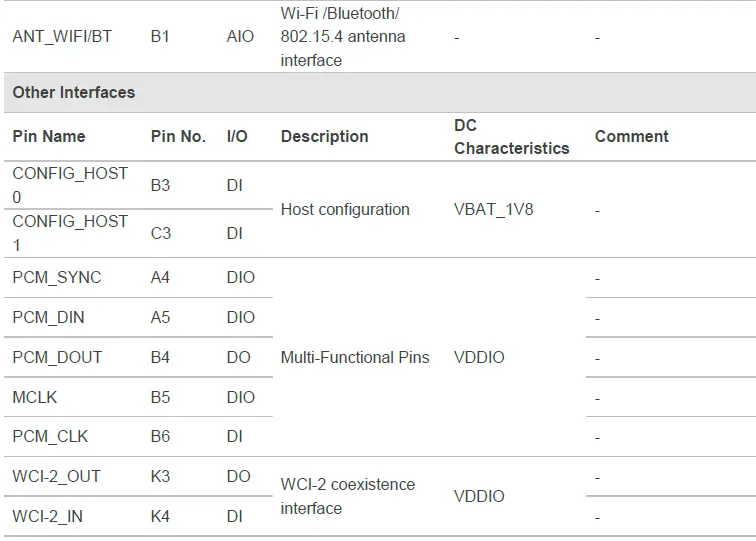
Task: Click pin number K4 cell
Action: 160,517
